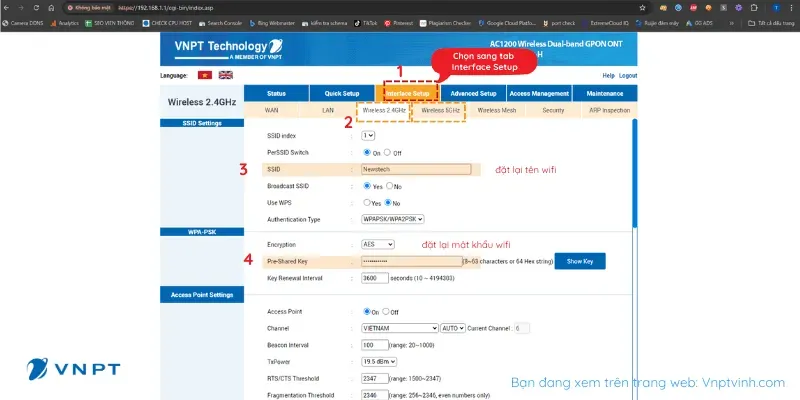Turn Access Point On

366,311
